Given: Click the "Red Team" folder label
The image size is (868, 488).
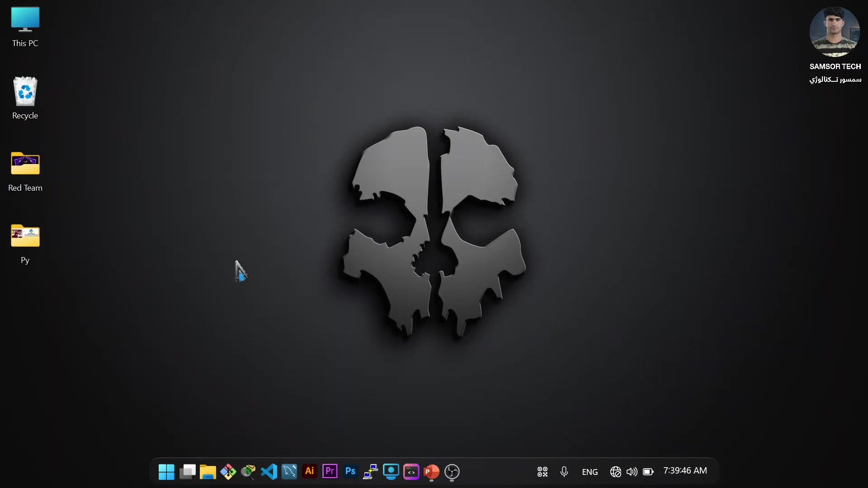Looking at the screenshot, I should [x=25, y=188].
